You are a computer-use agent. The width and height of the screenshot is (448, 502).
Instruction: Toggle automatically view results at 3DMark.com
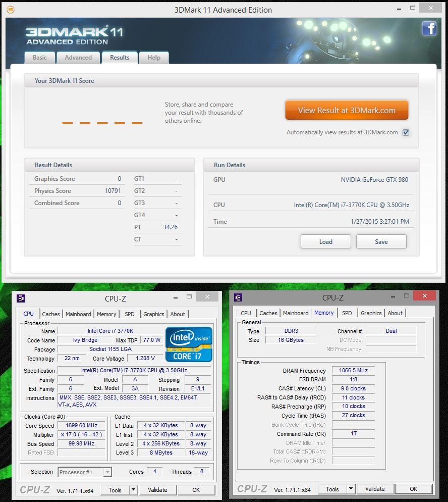pos(406,132)
